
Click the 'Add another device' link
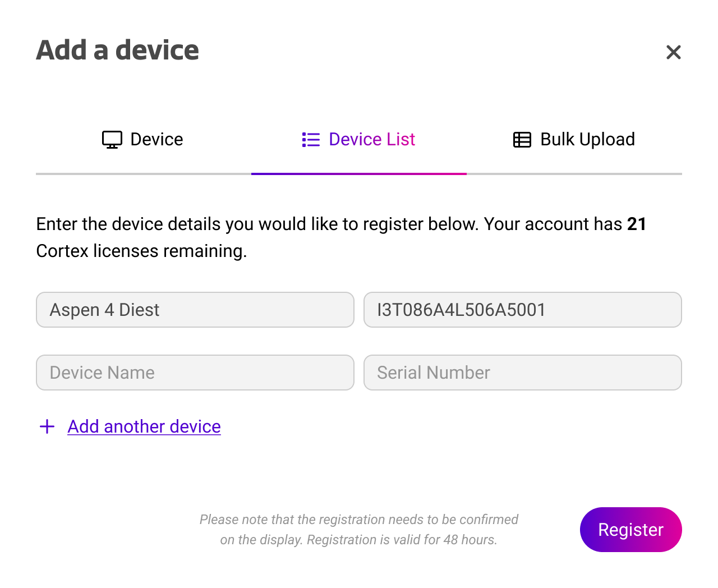[x=144, y=426]
